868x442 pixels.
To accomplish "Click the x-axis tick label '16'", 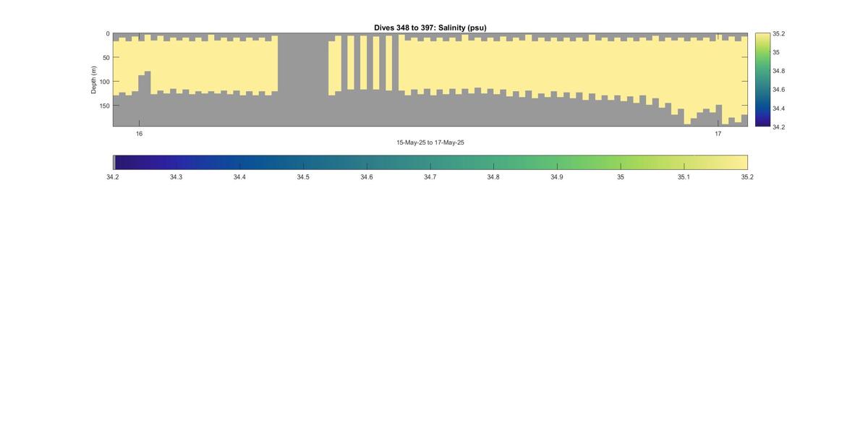I will [x=139, y=134].
